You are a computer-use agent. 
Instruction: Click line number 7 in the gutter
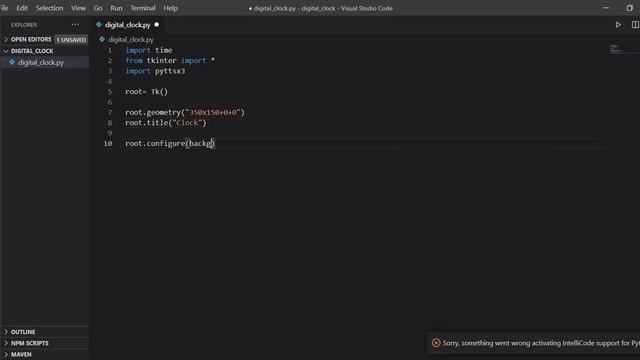[110, 112]
